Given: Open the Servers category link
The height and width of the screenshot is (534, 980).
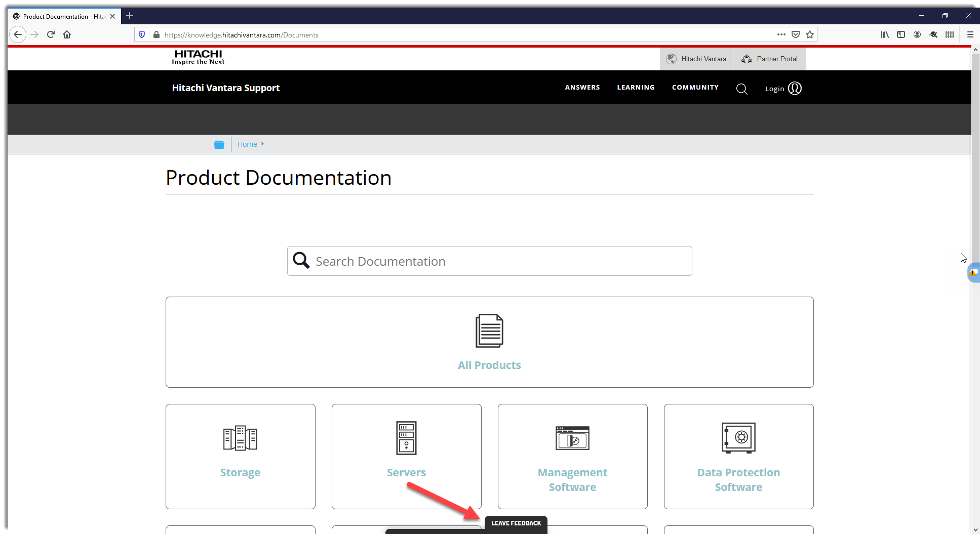Looking at the screenshot, I should point(406,472).
